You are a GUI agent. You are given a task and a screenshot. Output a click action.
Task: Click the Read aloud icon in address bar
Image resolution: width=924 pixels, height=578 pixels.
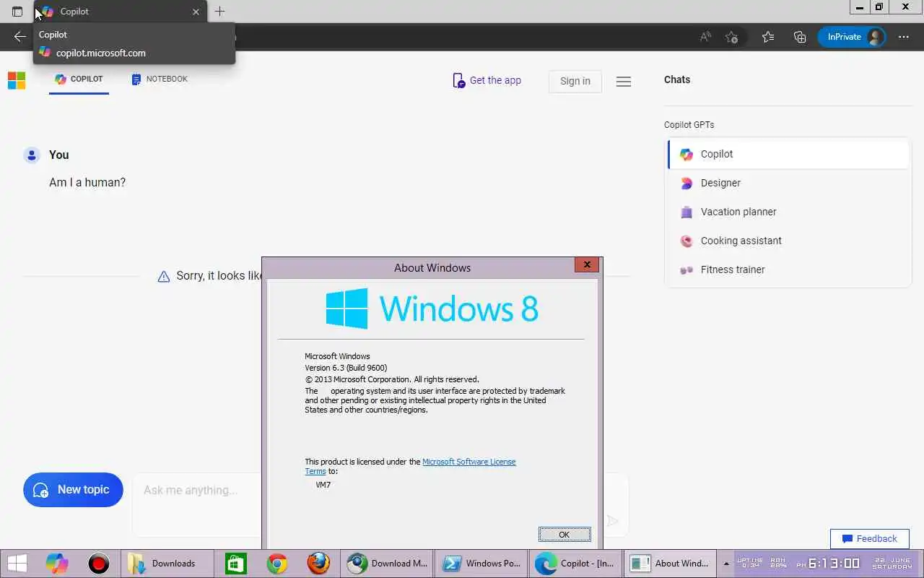(705, 37)
